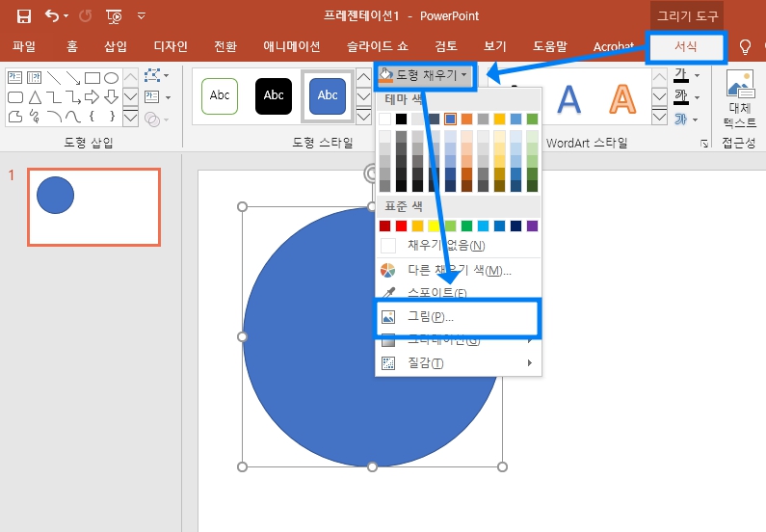Select the horizontal text box shape
Viewport: 766px width, 532px height.
coord(15,77)
